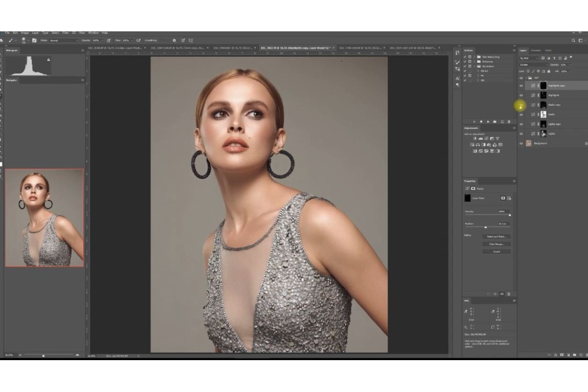Click the Play action button in Actions panel
Viewport: 588px width, 392px height.
(488, 122)
